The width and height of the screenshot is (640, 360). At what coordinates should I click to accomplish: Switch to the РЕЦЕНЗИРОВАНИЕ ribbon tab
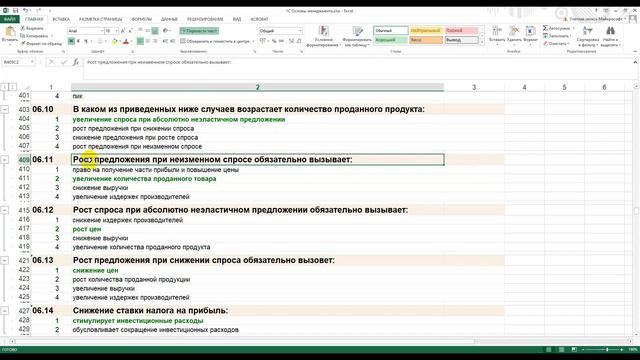205,19
